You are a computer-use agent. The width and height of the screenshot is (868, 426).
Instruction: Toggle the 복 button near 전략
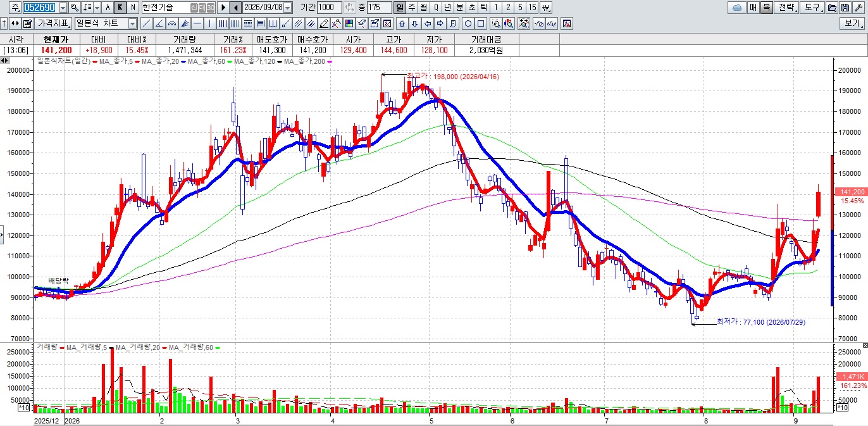coord(766,8)
